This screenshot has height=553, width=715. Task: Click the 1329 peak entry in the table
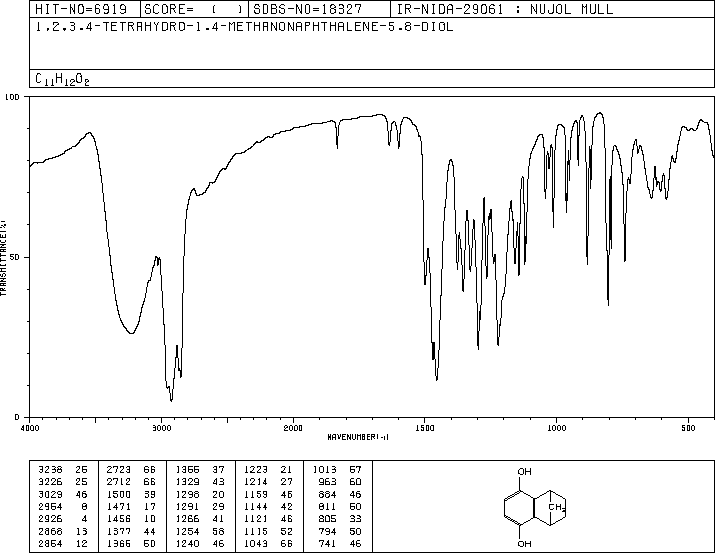(x=200, y=481)
